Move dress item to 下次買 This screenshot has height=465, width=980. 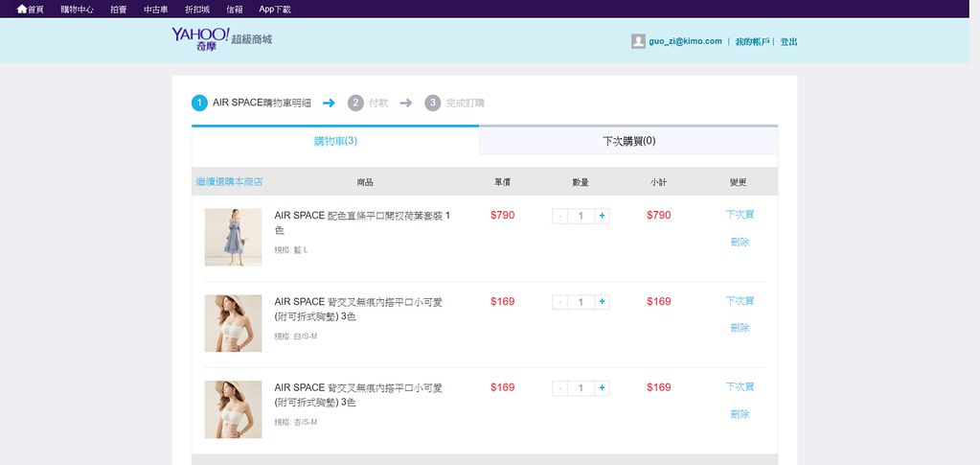coord(740,214)
